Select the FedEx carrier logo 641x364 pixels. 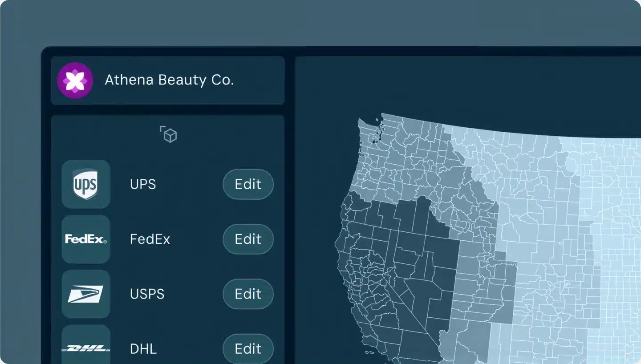click(x=85, y=239)
